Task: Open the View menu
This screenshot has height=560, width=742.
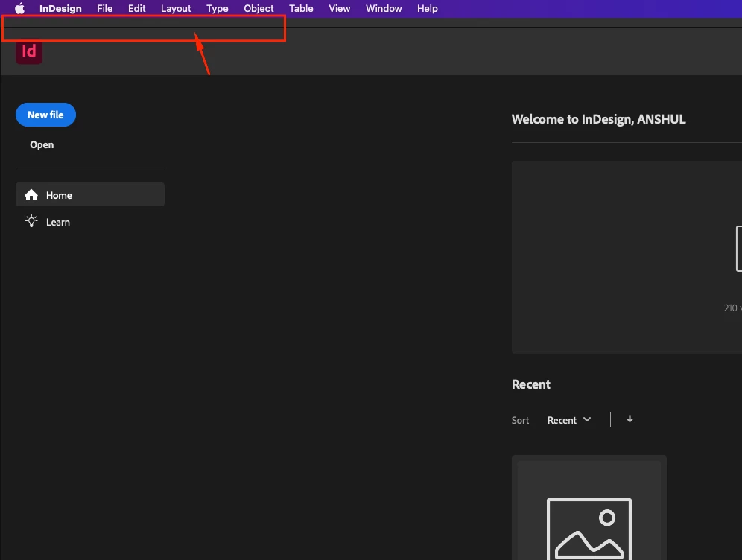Action: coord(339,8)
